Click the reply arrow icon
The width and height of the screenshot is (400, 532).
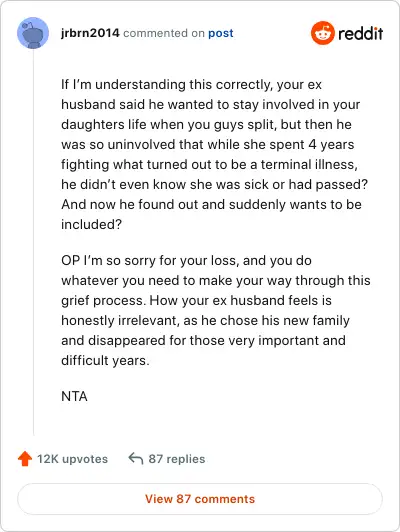coord(136,458)
